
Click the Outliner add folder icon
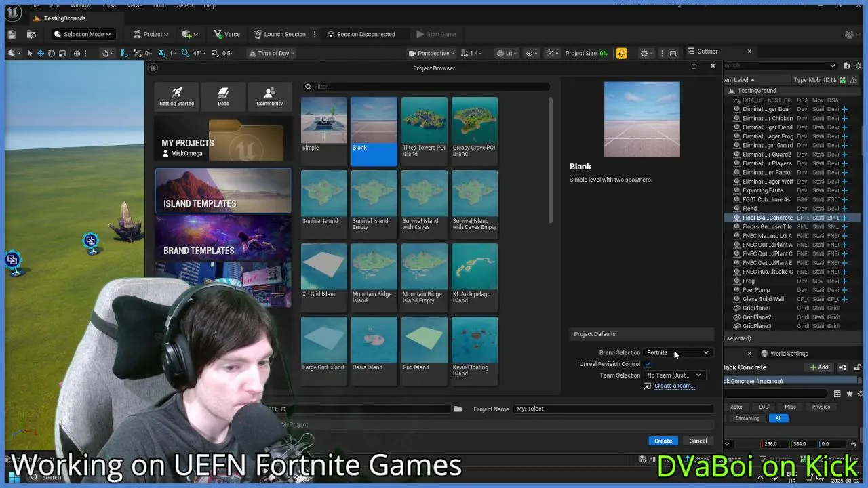847,66
